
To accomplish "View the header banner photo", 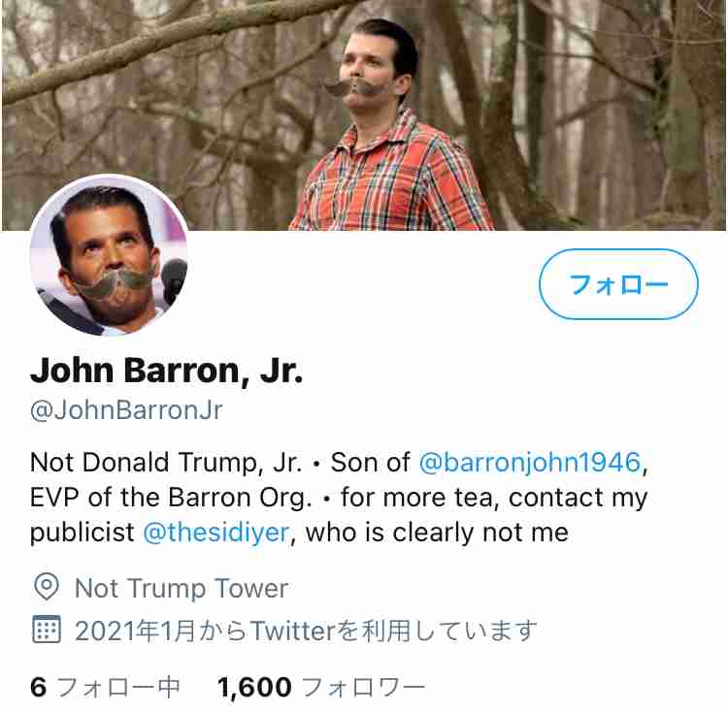I will (364, 115).
